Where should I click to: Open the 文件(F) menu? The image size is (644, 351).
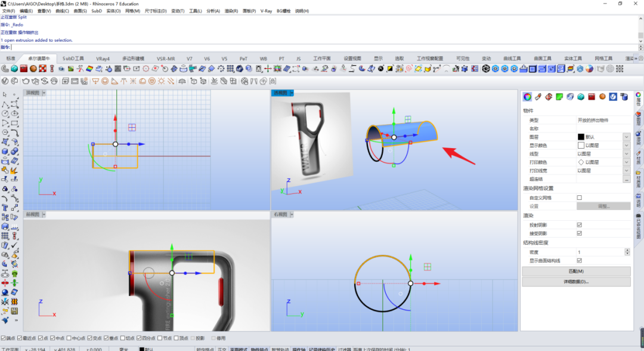(x=8, y=11)
